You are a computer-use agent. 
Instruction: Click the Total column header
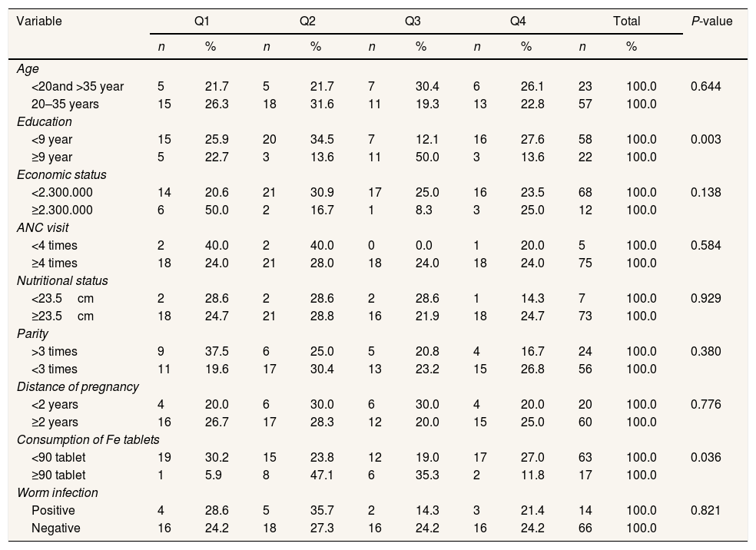(626, 22)
